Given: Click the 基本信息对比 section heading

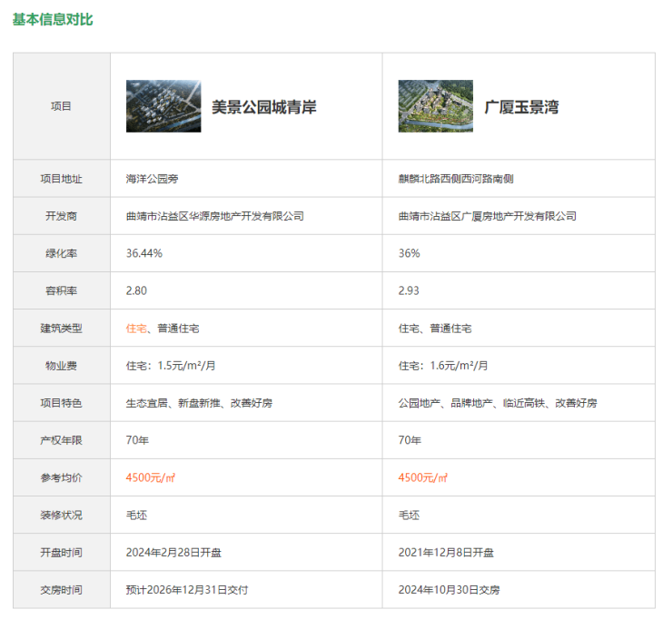Looking at the screenshot, I should point(53,19).
